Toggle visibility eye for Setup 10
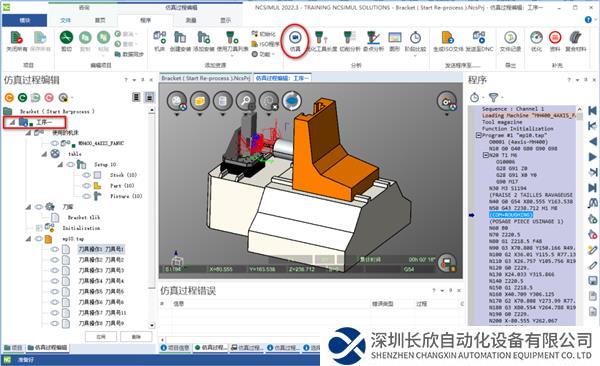Screen dimensions: 600x366 [70, 164]
